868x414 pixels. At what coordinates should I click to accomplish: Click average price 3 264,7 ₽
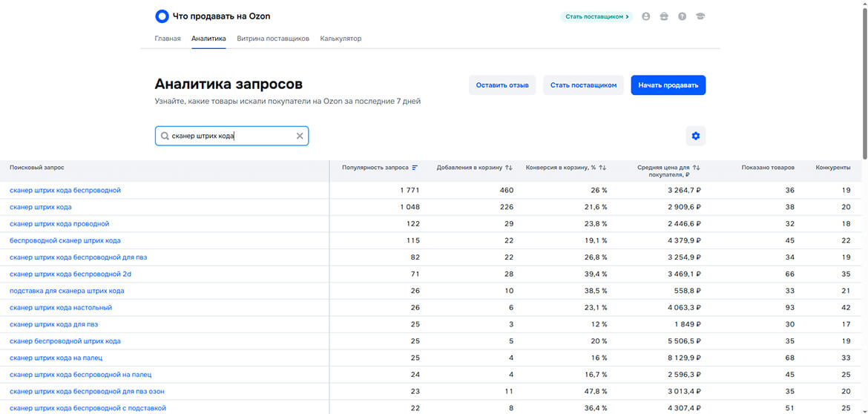coord(685,191)
